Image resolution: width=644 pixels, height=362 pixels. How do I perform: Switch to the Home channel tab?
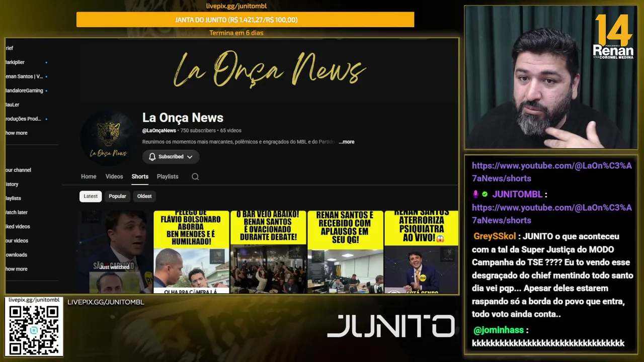89,176
